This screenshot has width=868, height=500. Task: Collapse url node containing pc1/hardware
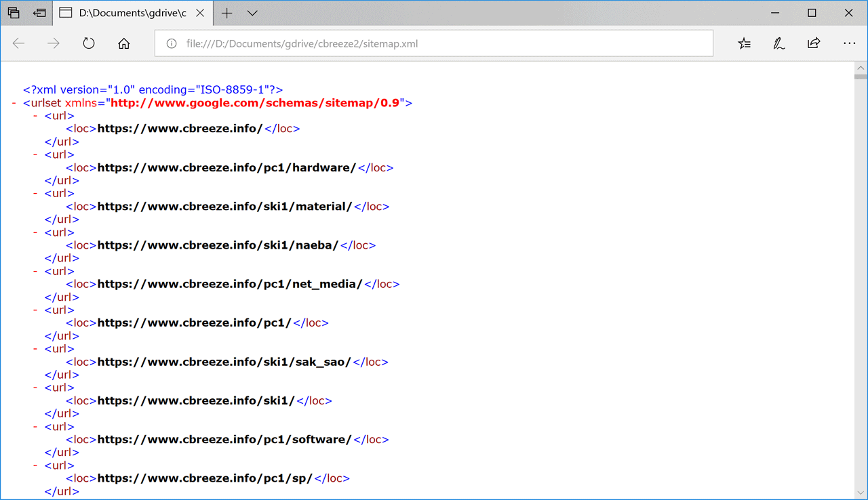coord(35,154)
